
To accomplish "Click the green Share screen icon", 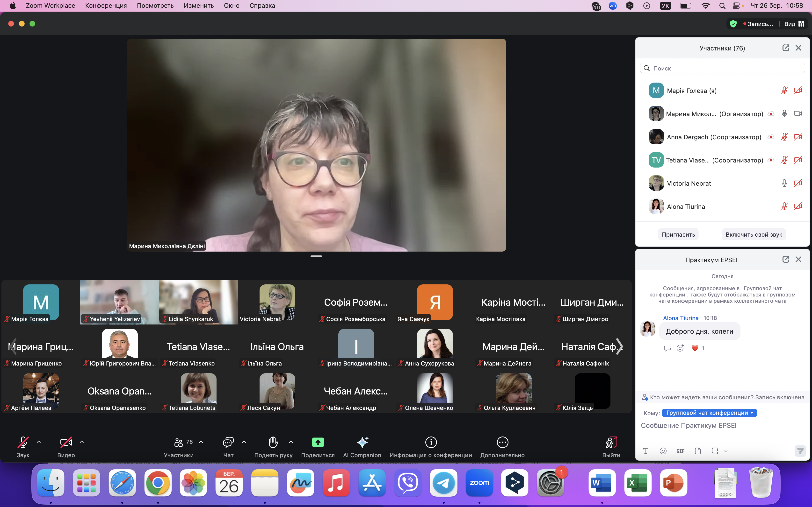I will point(318,443).
